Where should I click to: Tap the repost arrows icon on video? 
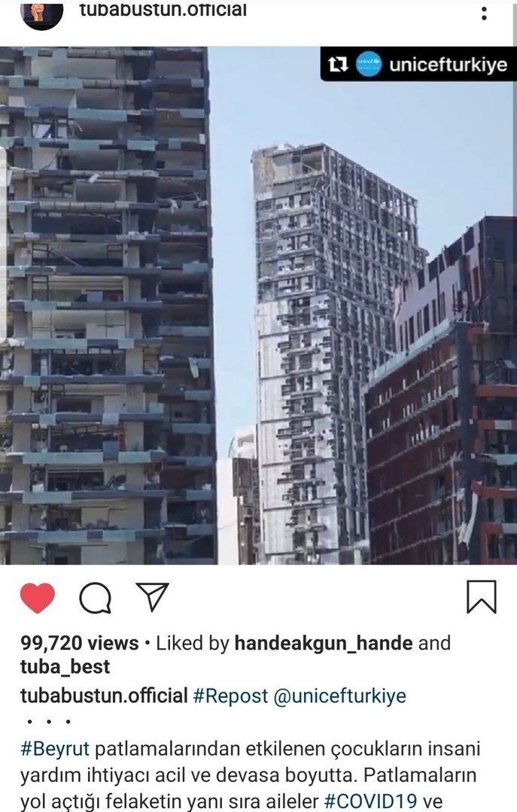[338, 64]
